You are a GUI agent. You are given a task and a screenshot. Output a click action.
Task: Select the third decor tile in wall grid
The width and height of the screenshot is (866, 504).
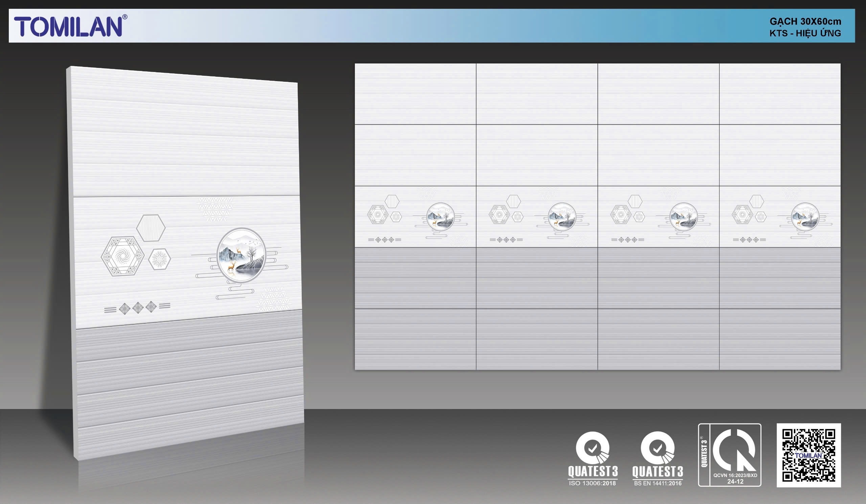tap(658, 217)
